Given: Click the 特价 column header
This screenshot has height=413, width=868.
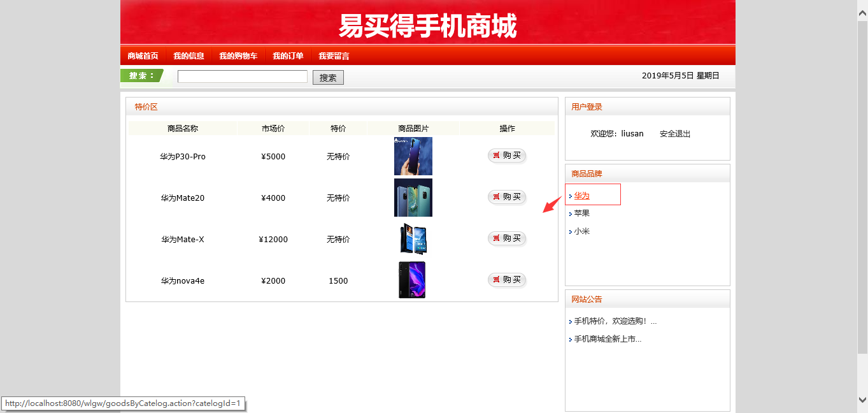Looking at the screenshot, I should click(338, 129).
